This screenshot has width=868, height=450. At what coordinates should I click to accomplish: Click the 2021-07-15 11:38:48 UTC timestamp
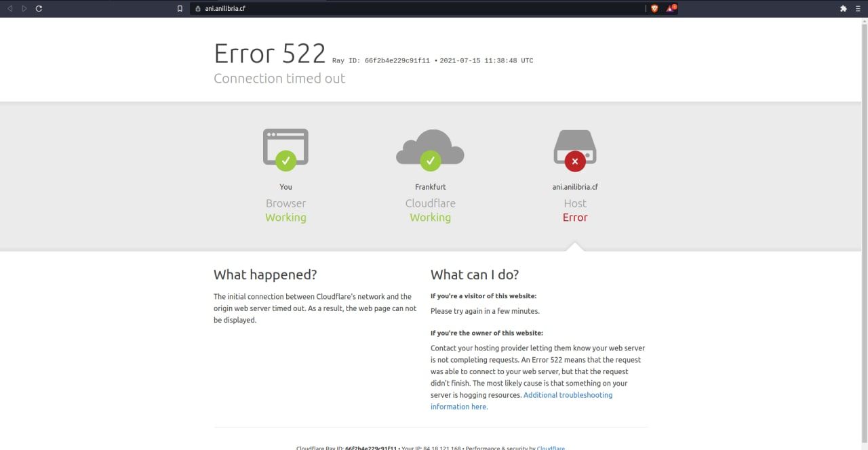[x=486, y=60]
